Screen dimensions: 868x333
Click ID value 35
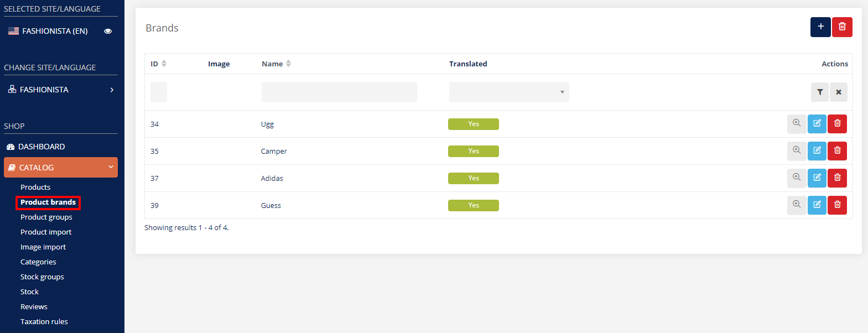154,151
